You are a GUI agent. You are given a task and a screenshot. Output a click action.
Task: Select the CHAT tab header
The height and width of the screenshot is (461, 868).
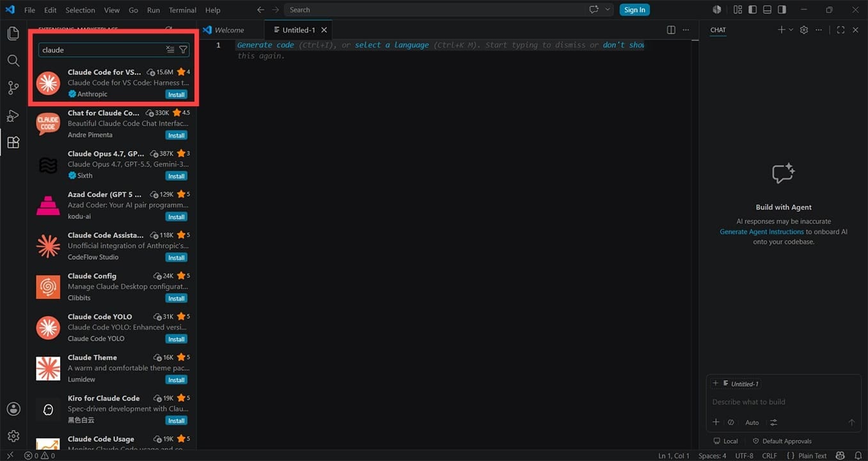click(718, 30)
